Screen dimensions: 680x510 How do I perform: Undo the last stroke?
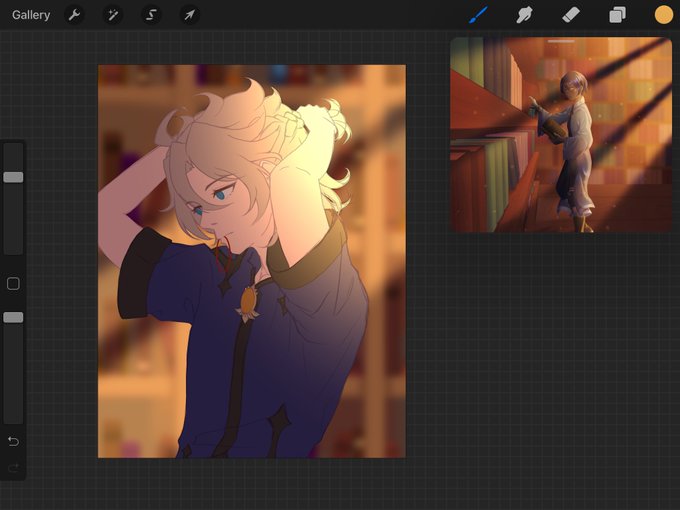(13, 441)
